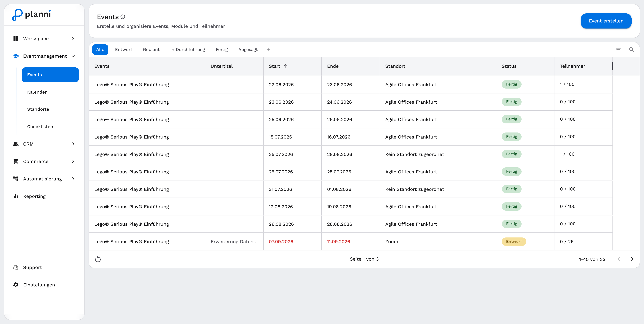Sort by the Standort column header

(438, 66)
